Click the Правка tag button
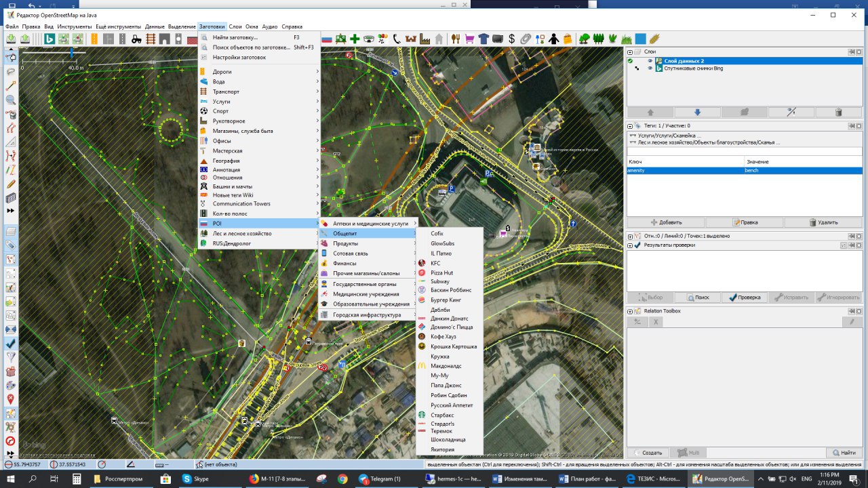Image resolution: width=868 pixels, height=488 pixels. pos(745,222)
